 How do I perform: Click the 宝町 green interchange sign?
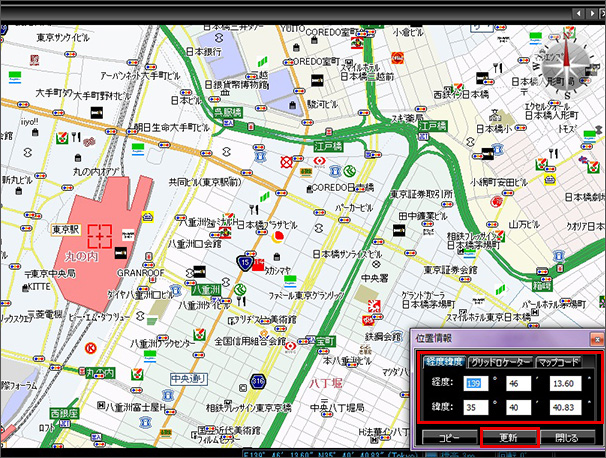[x=326, y=342]
